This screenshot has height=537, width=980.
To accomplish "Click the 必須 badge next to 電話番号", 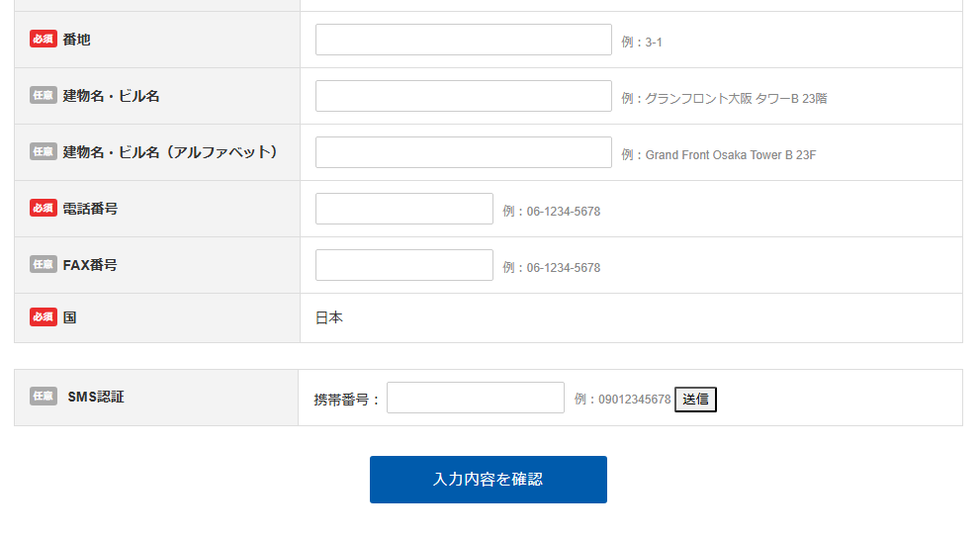I will click(44, 209).
